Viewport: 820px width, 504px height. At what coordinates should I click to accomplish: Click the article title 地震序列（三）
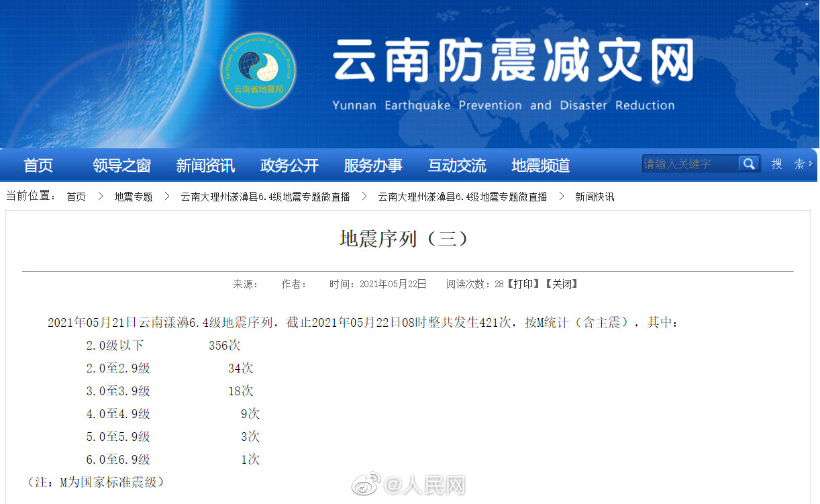[x=404, y=239]
